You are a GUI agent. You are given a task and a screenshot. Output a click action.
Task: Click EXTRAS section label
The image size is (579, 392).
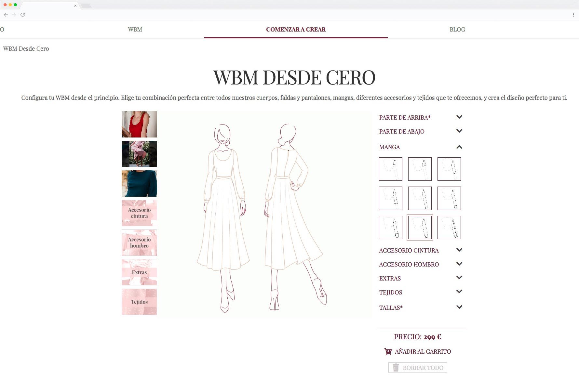(390, 279)
